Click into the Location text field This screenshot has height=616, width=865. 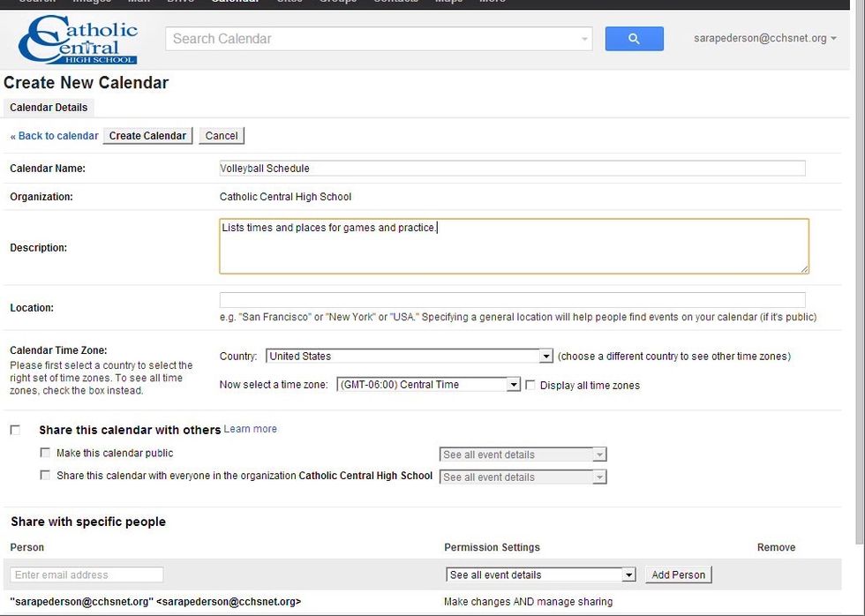click(x=512, y=300)
